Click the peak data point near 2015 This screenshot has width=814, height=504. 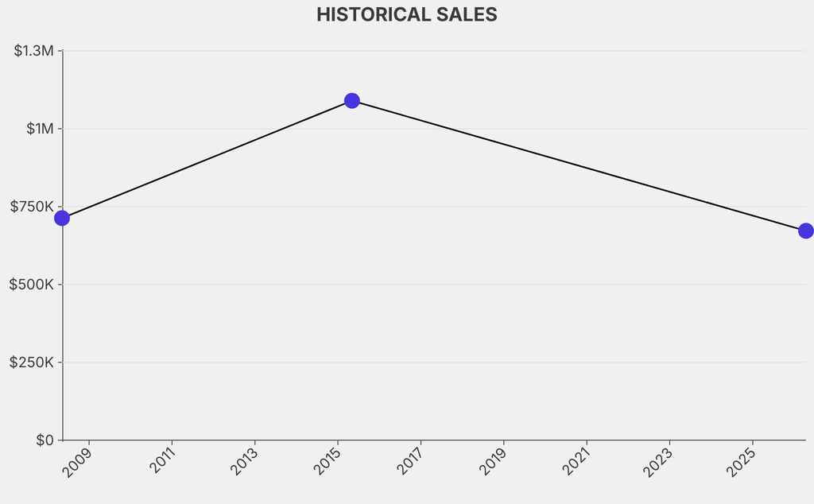pyautogui.click(x=352, y=101)
